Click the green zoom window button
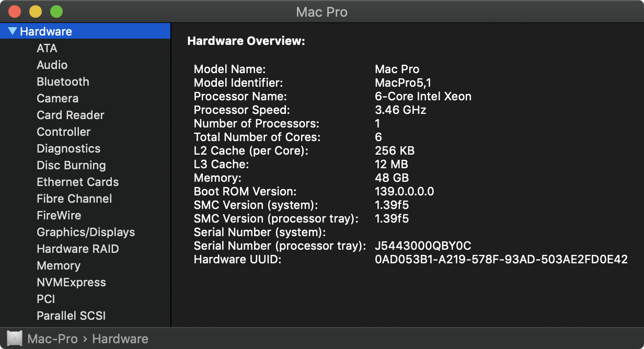This screenshot has height=349, width=644. click(x=56, y=11)
